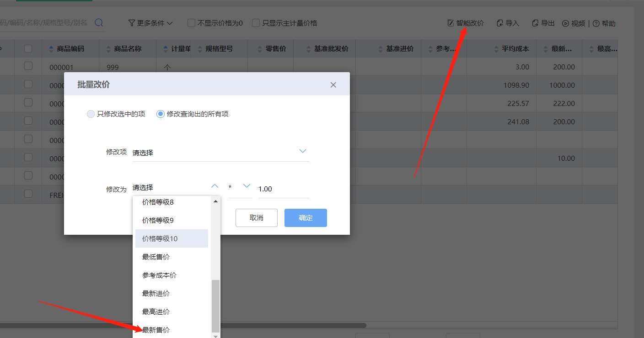Open the 智能改价 smart price change tool
Screen dimensions: 644x338
tap(465, 23)
